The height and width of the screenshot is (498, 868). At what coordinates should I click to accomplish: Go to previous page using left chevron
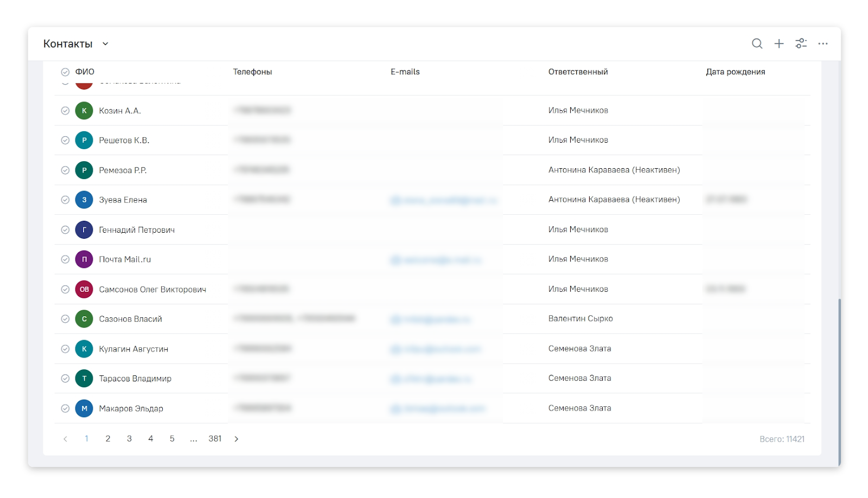[x=65, y=439]
